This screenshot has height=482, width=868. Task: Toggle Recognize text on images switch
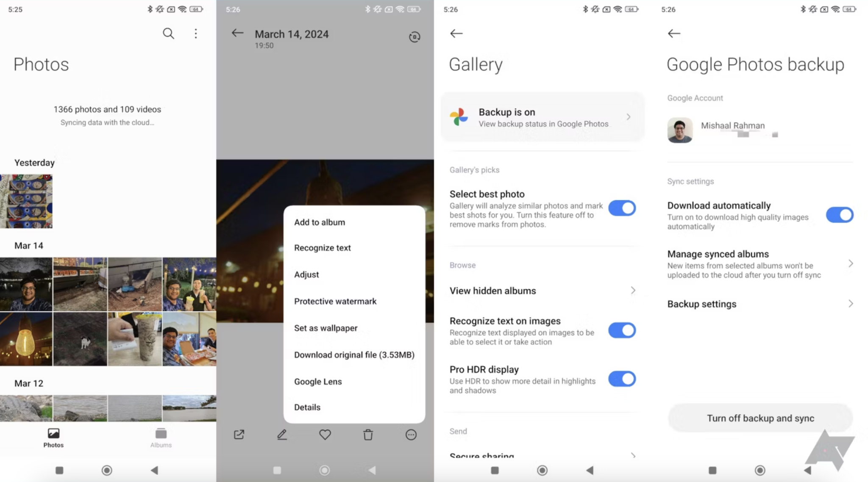coord(622,331)
